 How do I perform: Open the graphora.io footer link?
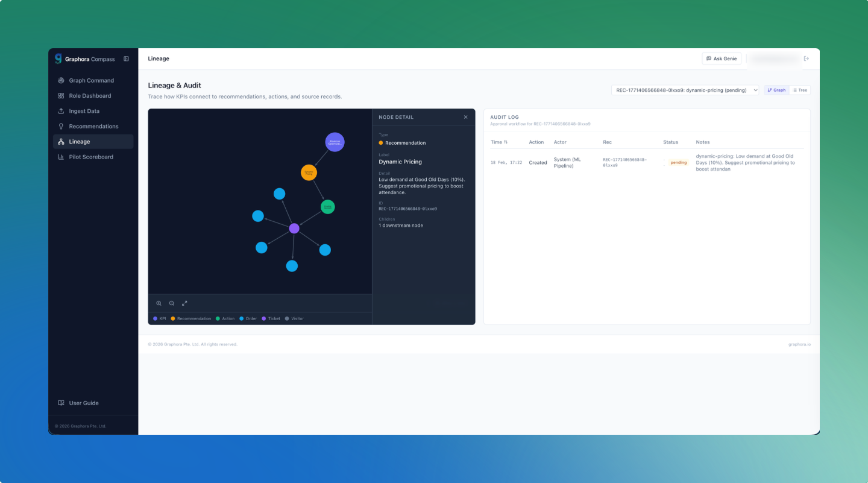(799, 344)
